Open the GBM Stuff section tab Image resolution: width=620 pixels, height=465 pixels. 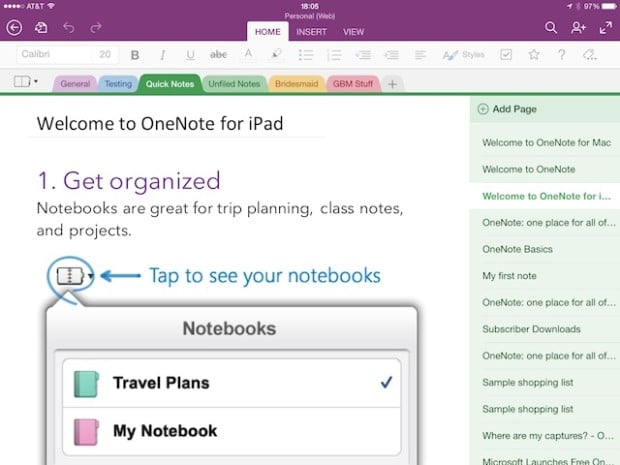[x=353, y=84]
